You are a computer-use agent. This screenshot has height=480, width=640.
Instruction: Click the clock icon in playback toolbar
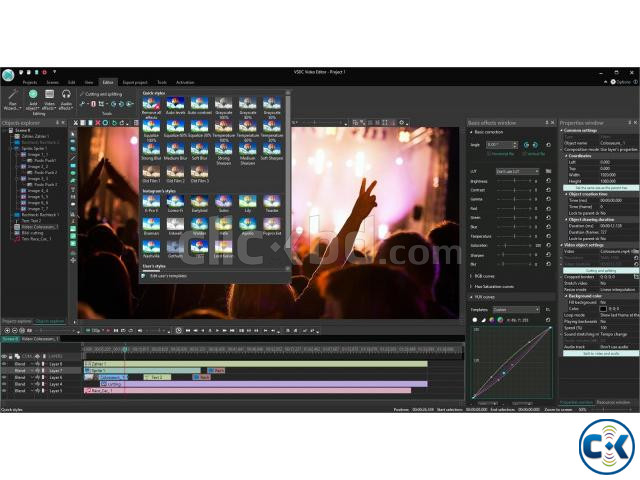(x=178, y=330)
